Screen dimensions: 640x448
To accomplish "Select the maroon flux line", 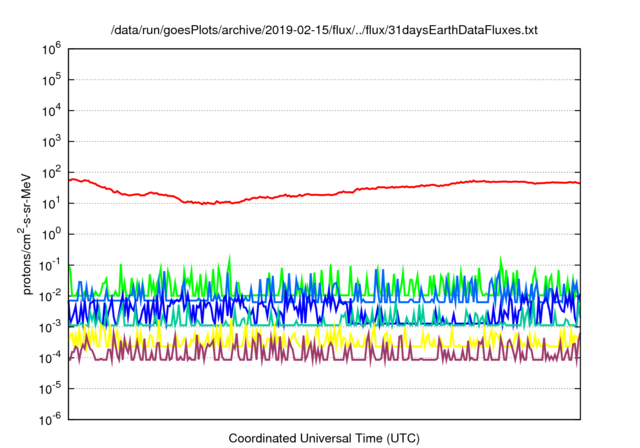I will 300,357.
